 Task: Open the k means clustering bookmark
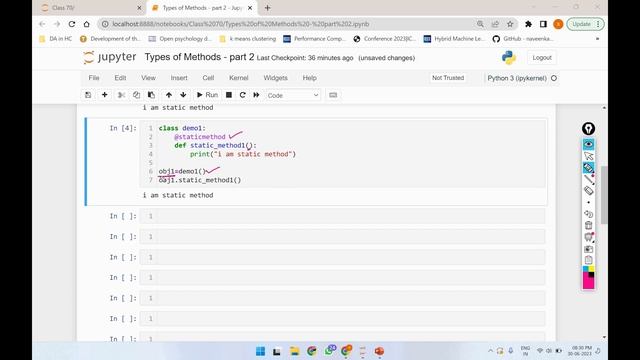pos(248,39)
